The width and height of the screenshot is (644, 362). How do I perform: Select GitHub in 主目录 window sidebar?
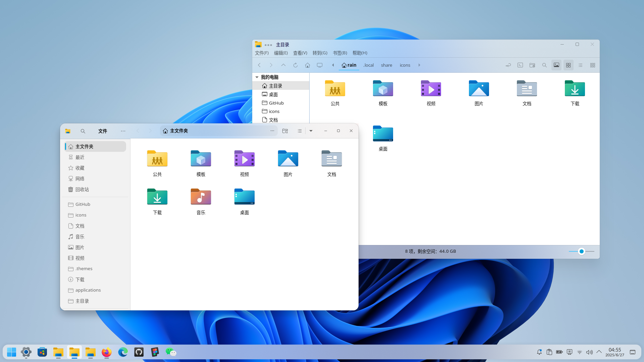pos(281,103)
